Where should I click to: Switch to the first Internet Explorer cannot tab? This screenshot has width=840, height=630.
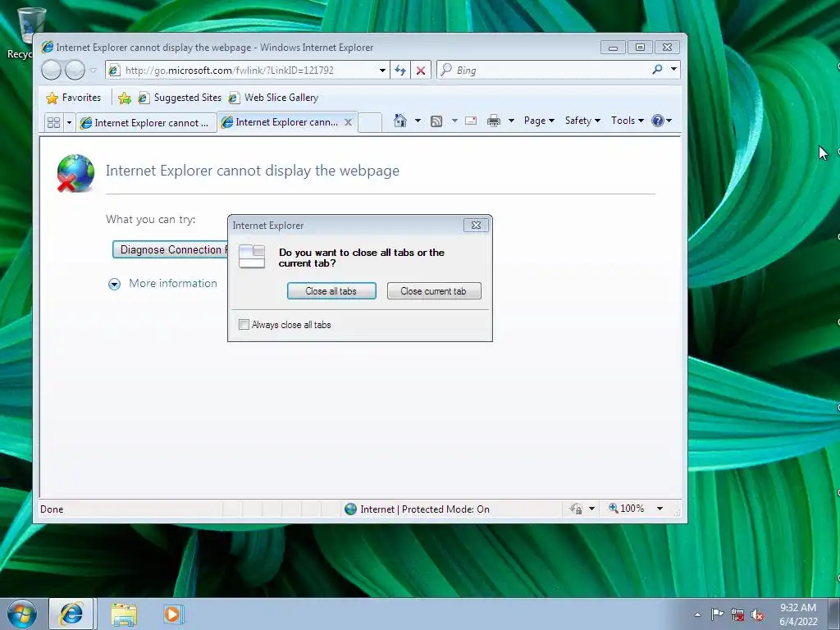click(146, 123)
